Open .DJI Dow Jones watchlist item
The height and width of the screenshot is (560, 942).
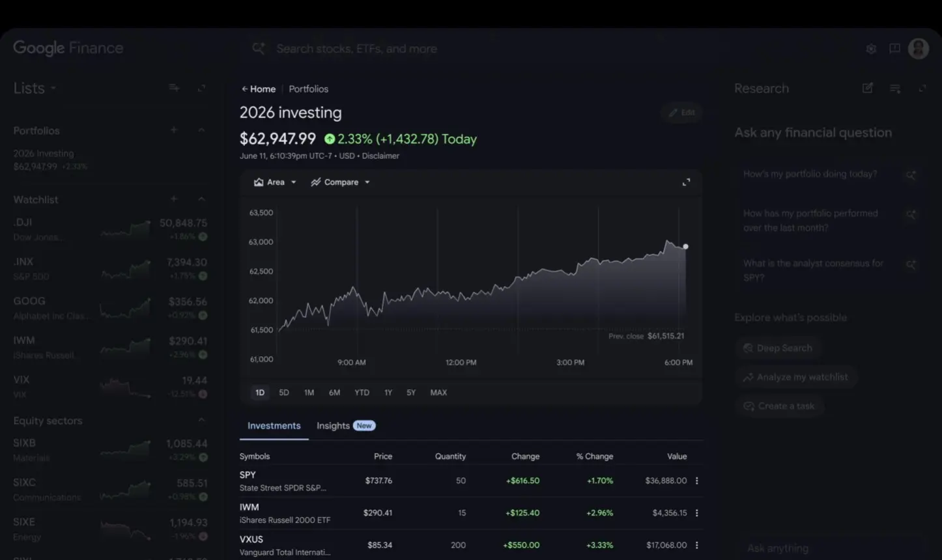coord(110,229)
